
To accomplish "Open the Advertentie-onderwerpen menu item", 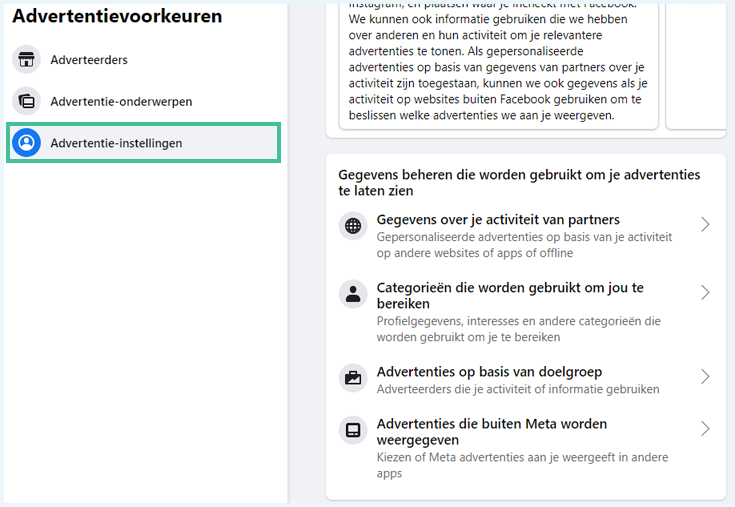I will click(143, 101).
